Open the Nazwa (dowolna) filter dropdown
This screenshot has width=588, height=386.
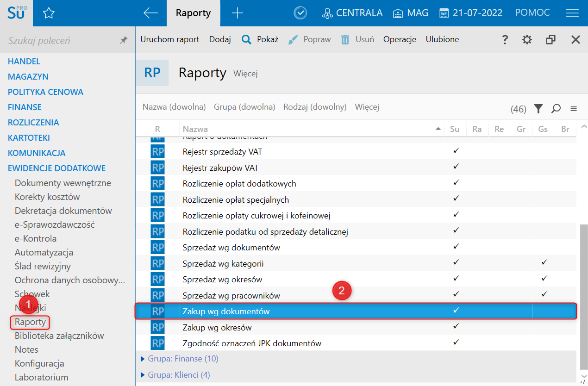(x=174, y=107)
